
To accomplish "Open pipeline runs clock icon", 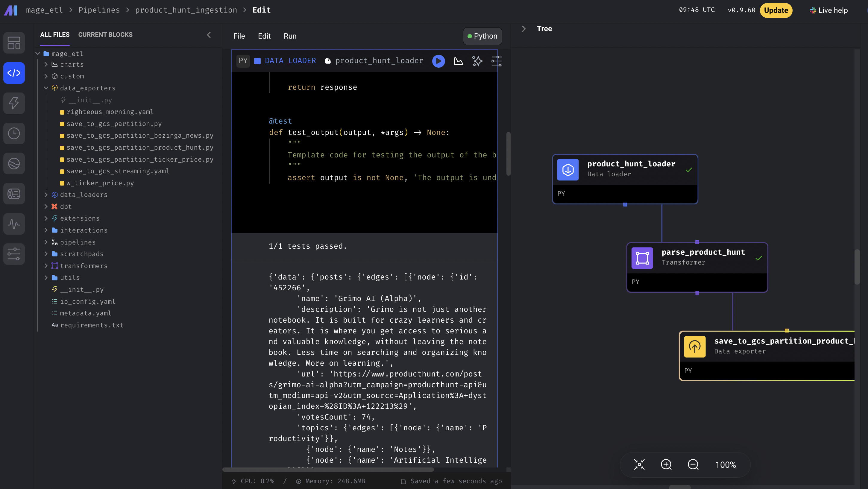I will click(14, 133).
